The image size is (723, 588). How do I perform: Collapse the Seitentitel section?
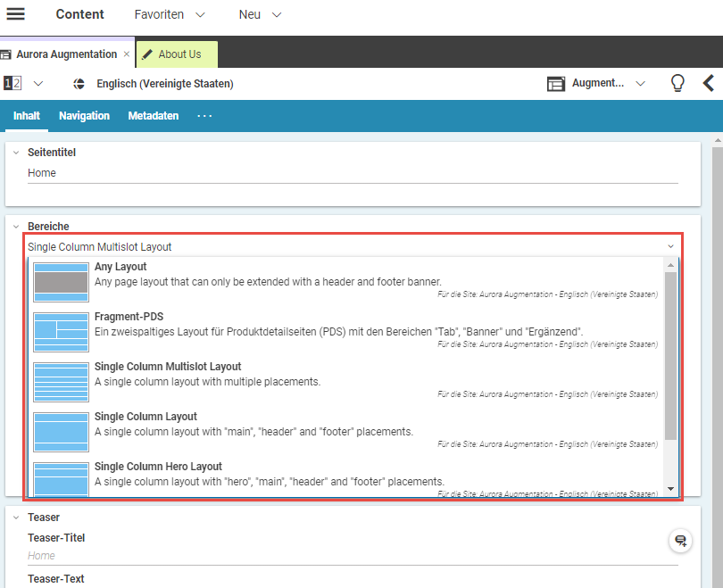pos(16,153)
